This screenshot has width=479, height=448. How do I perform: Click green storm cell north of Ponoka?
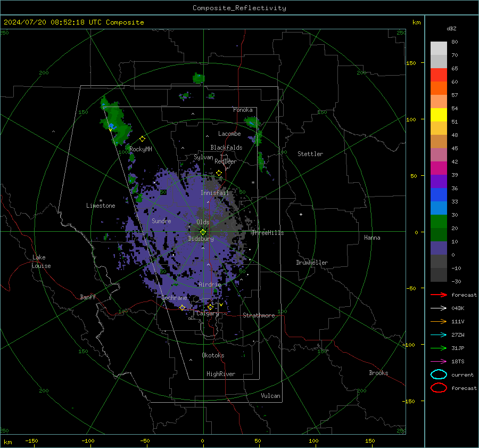(x=199, y=78)
